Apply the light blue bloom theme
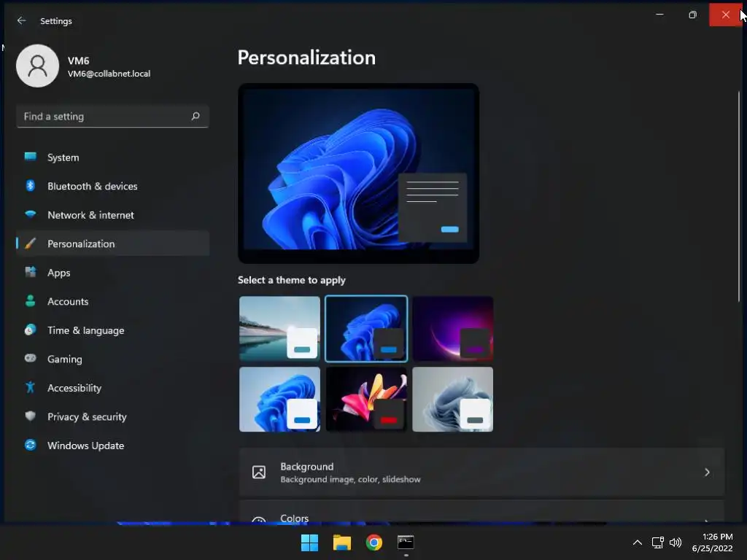This screenshot has height=560, width=747. pos(279,399)
